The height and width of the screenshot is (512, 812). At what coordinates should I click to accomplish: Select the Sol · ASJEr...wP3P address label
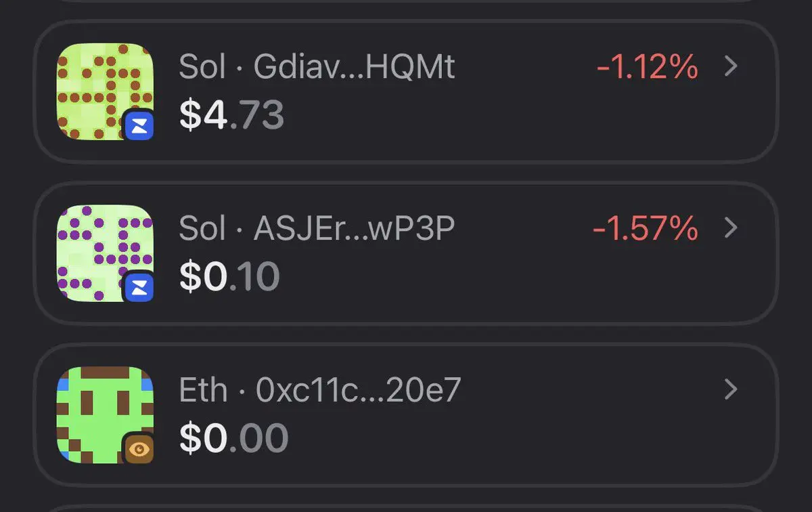point(317,229)
